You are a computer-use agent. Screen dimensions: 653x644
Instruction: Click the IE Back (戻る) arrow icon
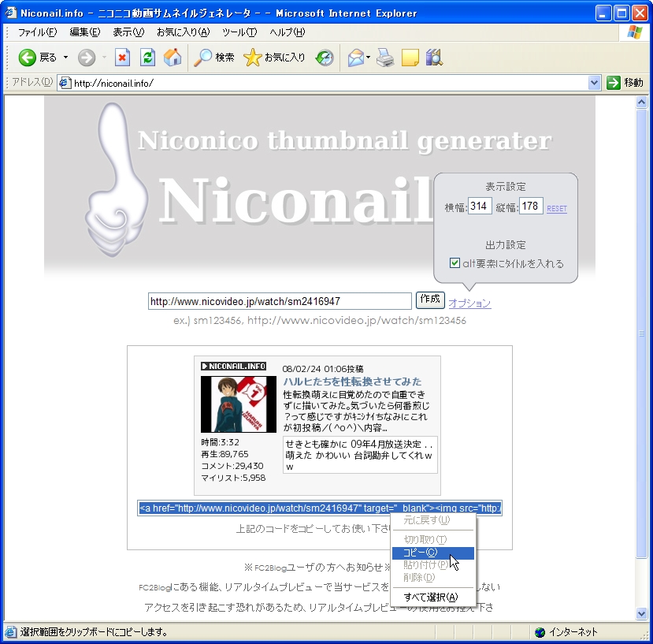coord(27,58)
